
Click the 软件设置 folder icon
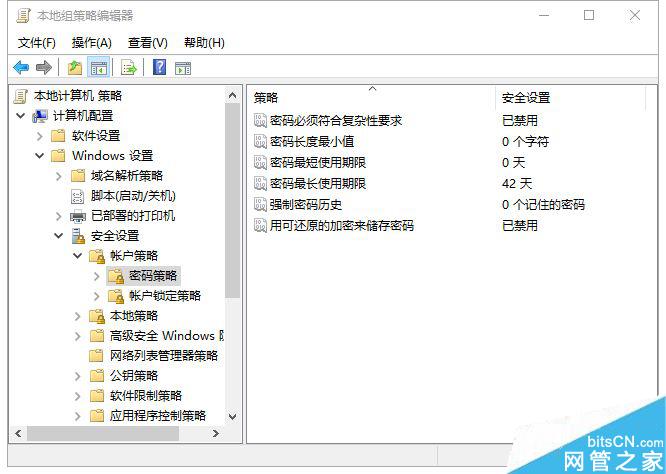[58, 136]
